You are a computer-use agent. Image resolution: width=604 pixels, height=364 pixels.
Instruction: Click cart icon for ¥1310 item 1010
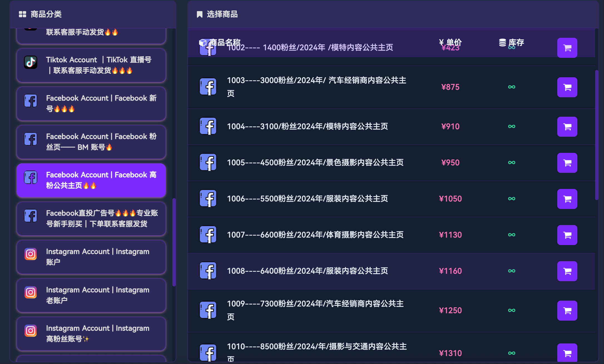pyautogui.click(x=567, y=353)
